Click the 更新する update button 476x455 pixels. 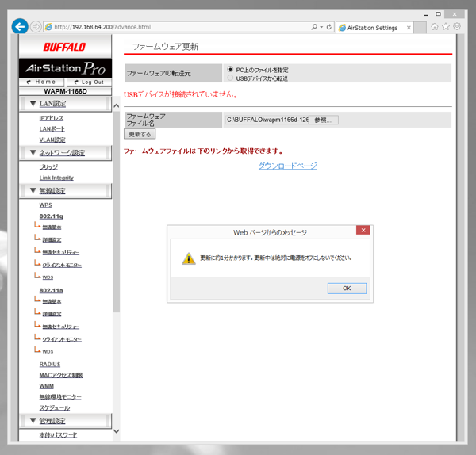click(x=140, y=134)
